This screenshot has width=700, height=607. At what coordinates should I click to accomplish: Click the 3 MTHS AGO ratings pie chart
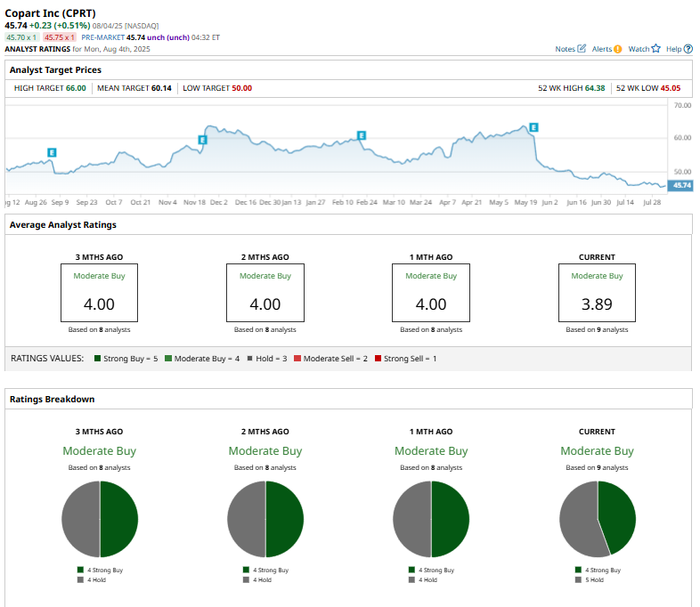click(100, 519)
